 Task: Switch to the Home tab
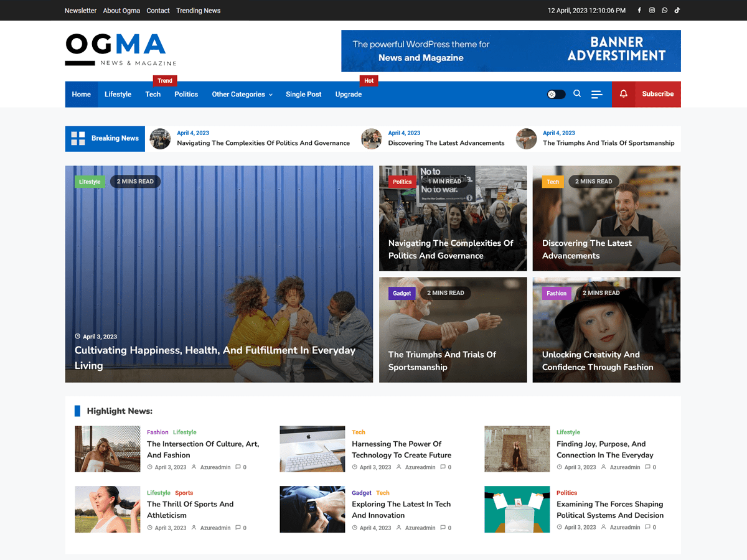click(82, 94)
